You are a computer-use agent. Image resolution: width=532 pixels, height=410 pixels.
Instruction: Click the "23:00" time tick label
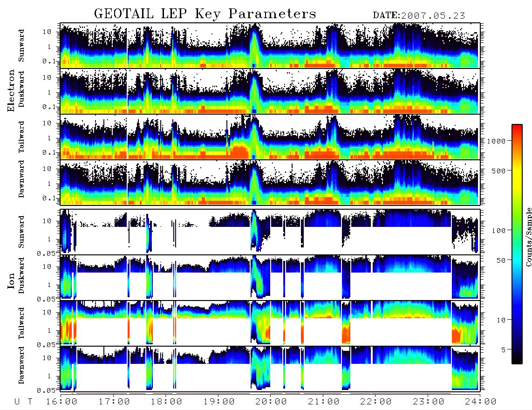pos(429,402)
